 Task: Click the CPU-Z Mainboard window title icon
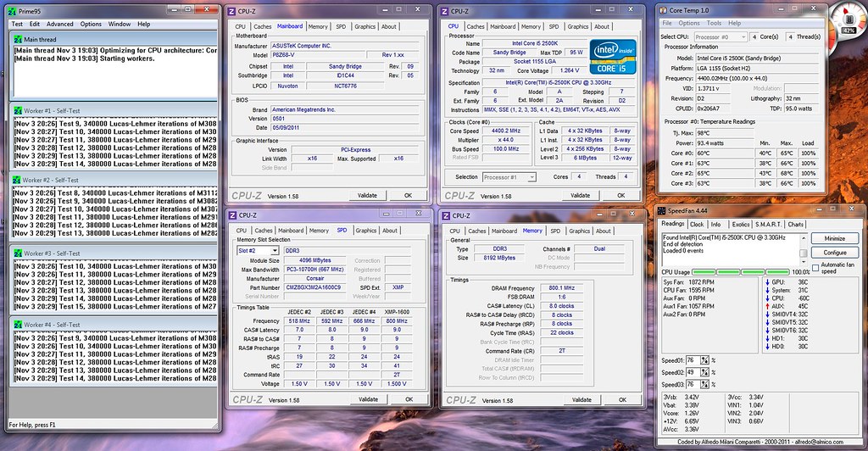232,10
